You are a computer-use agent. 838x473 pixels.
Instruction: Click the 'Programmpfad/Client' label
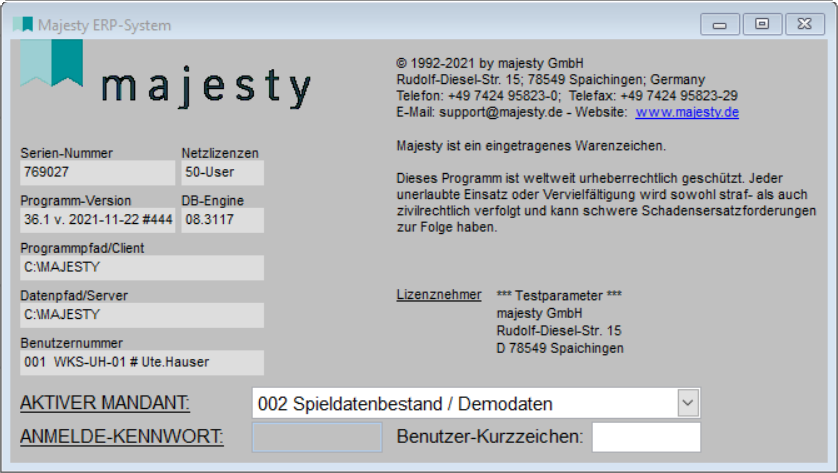click(x=82, y=249)
